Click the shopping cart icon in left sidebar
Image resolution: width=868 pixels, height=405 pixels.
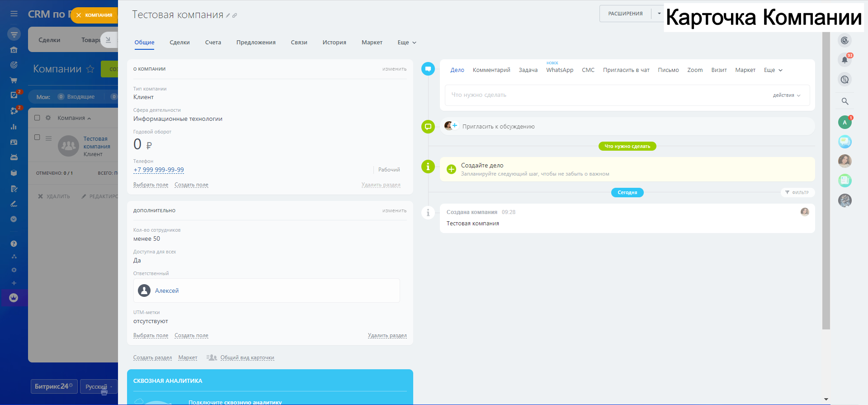14,80
